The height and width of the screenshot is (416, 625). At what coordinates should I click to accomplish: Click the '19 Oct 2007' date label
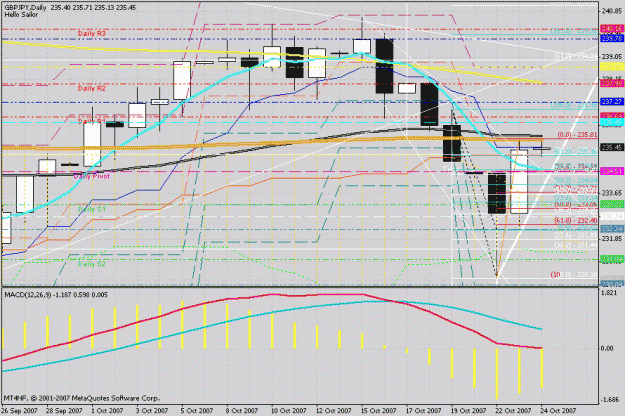469,410
